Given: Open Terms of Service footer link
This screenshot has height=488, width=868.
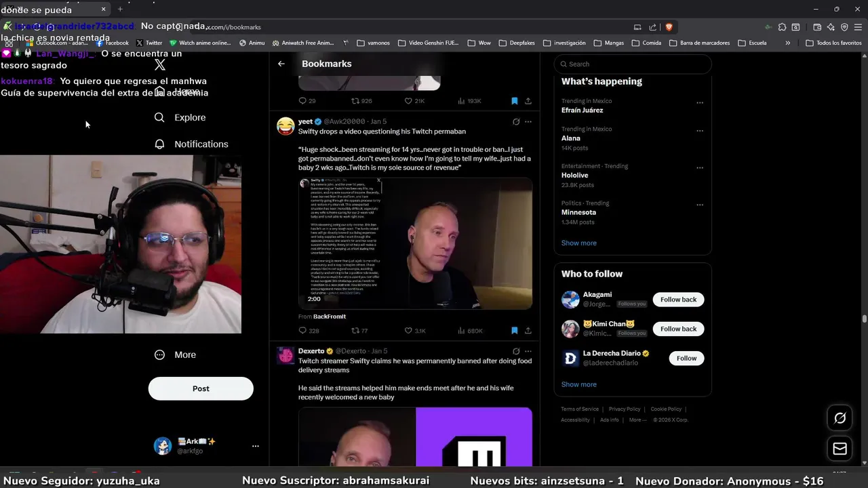Looking at the screenshot, I should [580, 409].
